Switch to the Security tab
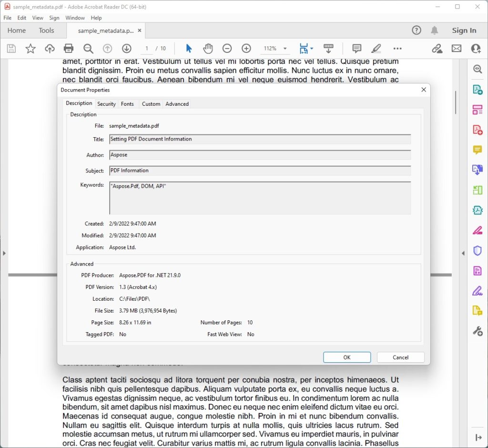The image size is (488, 448). tap(106, 104)
